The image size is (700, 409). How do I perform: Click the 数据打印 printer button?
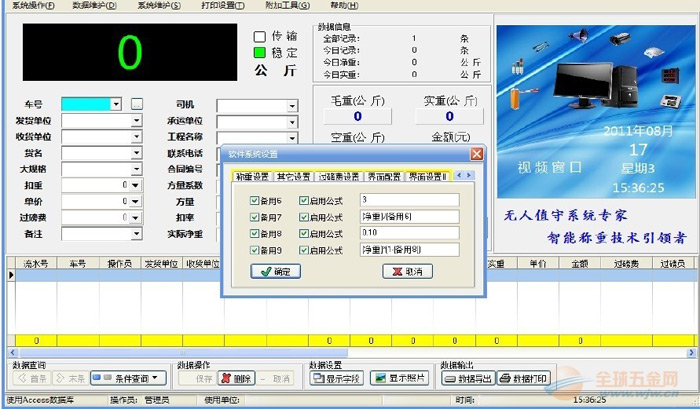pos(524,379)
